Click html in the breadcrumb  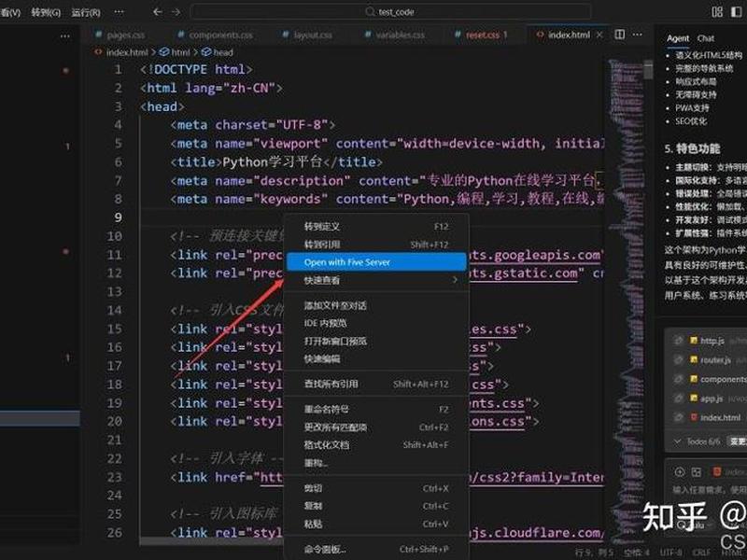[180, 52]
